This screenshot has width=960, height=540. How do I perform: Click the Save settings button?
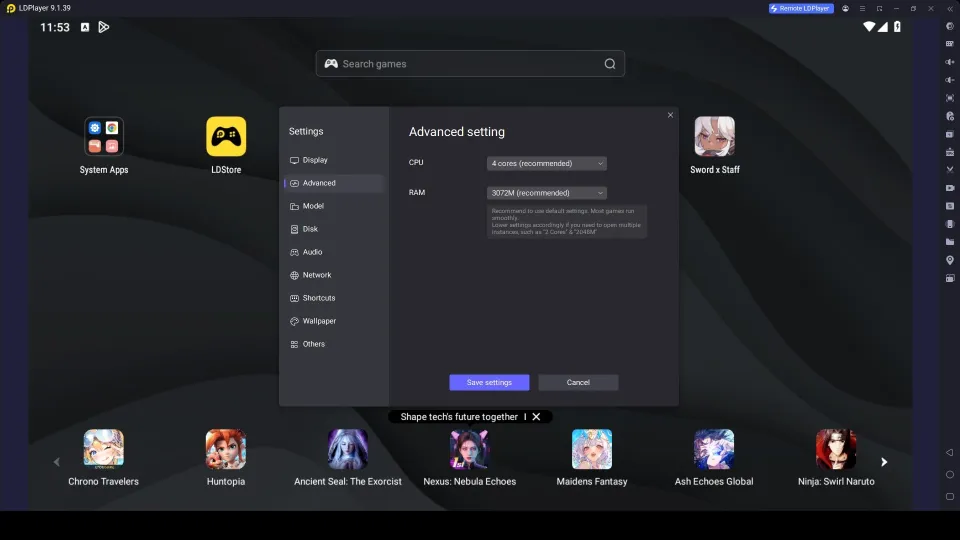coord(489,382)
